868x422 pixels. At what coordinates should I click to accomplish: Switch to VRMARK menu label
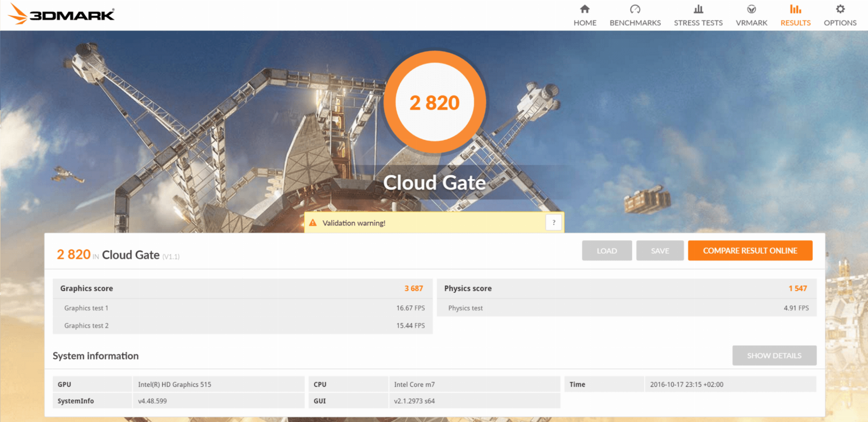coord(751,23)
